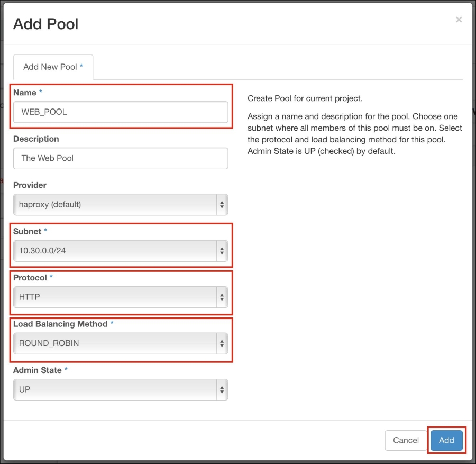
Task: Click the Cancel button
Action: pos(406,440)
